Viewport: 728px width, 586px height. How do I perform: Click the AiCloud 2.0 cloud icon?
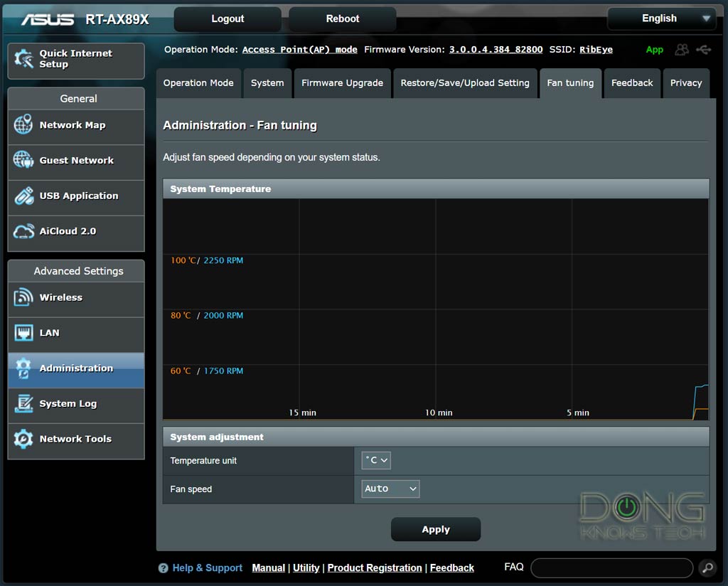[x=23, y=231]
